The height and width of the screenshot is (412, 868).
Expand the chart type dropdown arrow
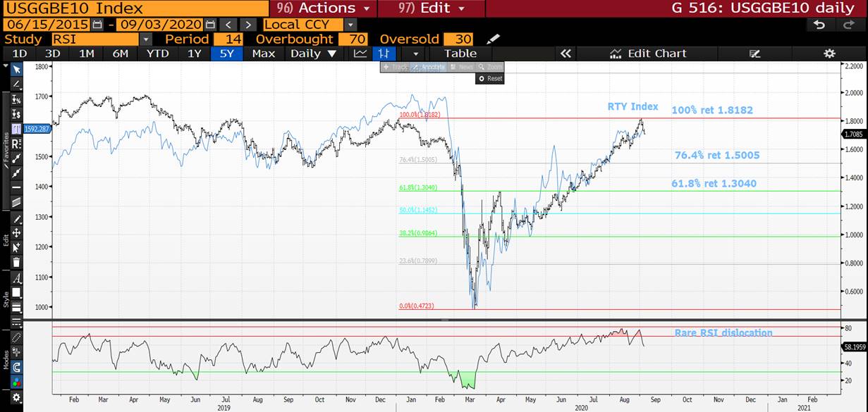coord(415,54)
